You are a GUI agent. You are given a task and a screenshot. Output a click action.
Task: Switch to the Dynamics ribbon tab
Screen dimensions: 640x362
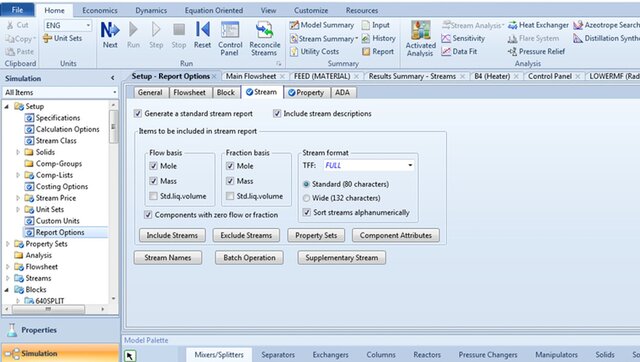coord(151,10)
